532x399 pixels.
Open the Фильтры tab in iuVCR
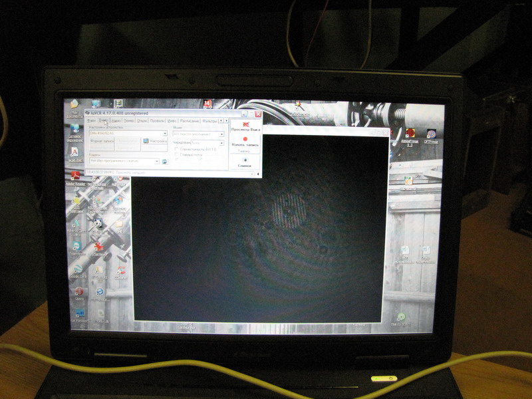click(209, 121)
